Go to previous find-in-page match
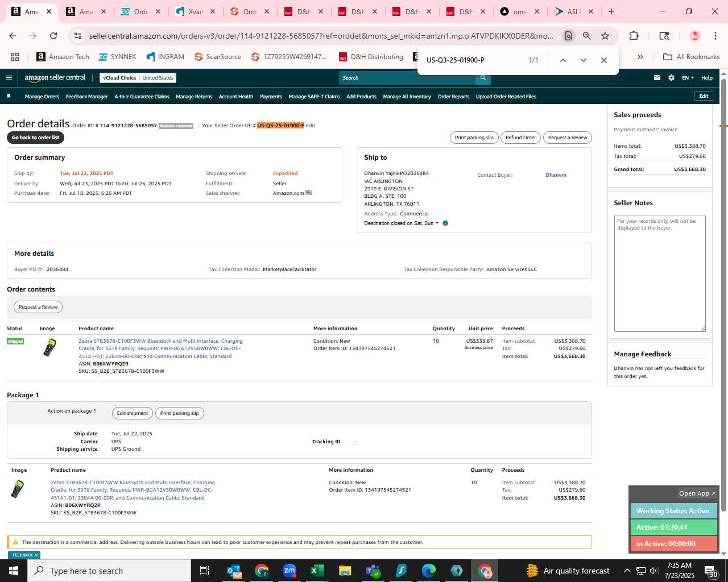 click(x=562, y=60)
